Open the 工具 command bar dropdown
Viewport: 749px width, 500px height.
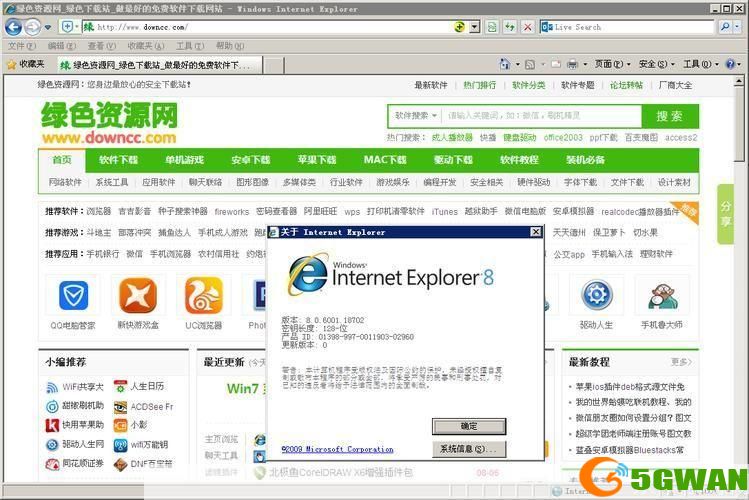(x=701, y=64)
